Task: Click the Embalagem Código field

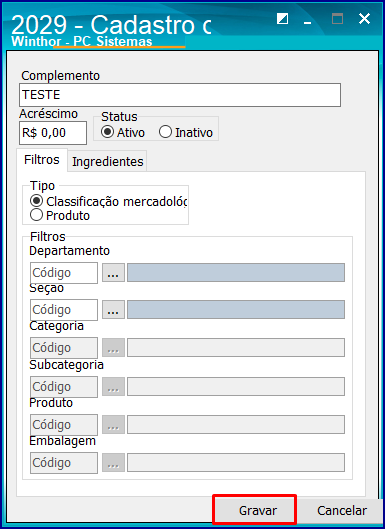Action: pyautogui.click(x=64, y=463)
